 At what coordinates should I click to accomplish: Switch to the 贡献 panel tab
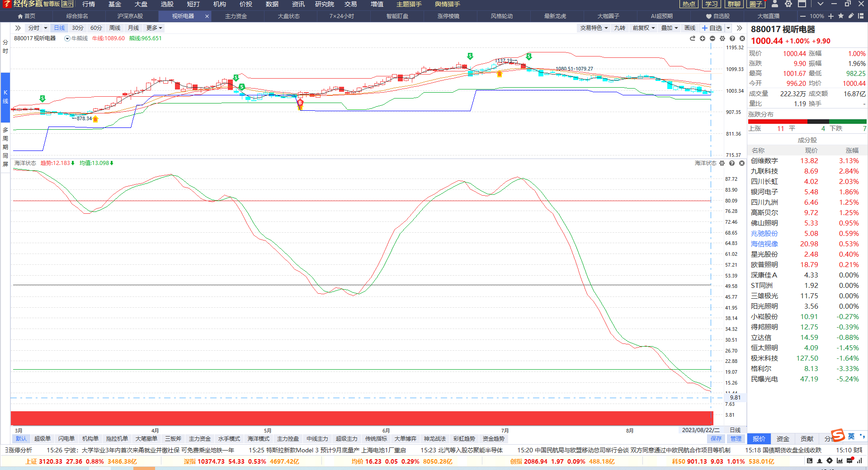(807, 439)
